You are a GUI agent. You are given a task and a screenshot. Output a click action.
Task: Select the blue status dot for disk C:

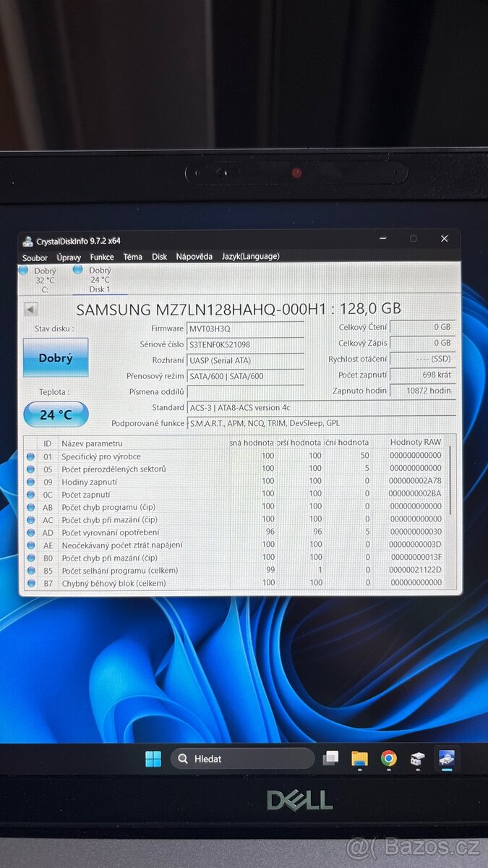pos(23,271)
